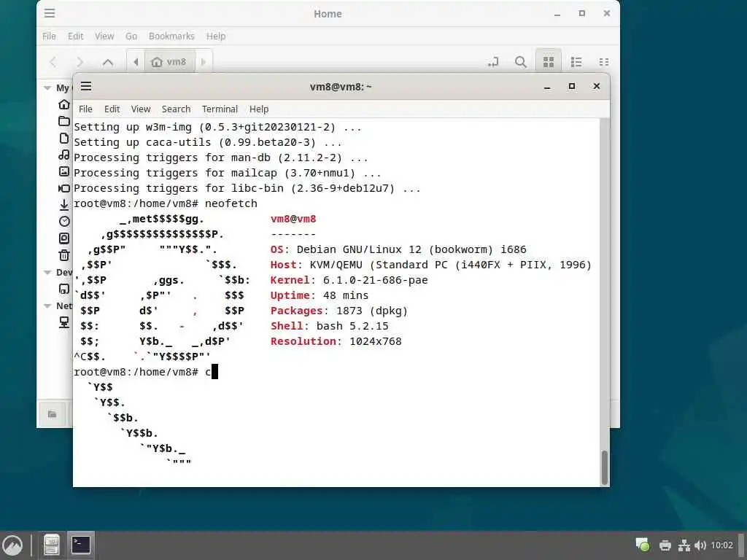Open Pictures in the file manager sidebar

64,171
